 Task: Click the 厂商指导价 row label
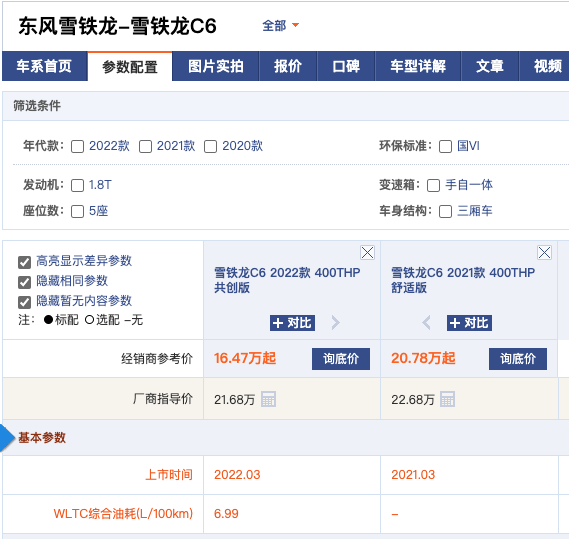(x=163, y=399)
